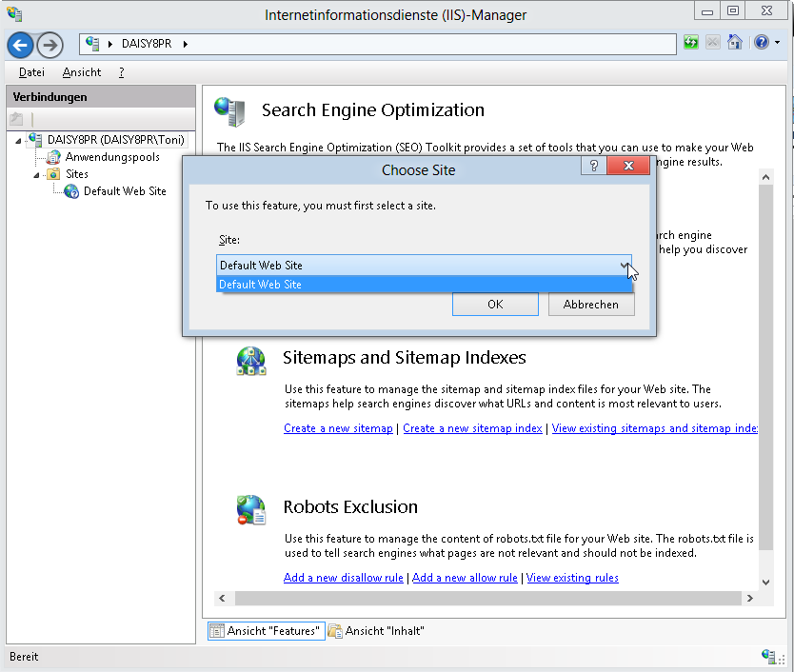Click the blue help question mark icon
Viewport: 794px width, 672px height.
click(761, 43)
